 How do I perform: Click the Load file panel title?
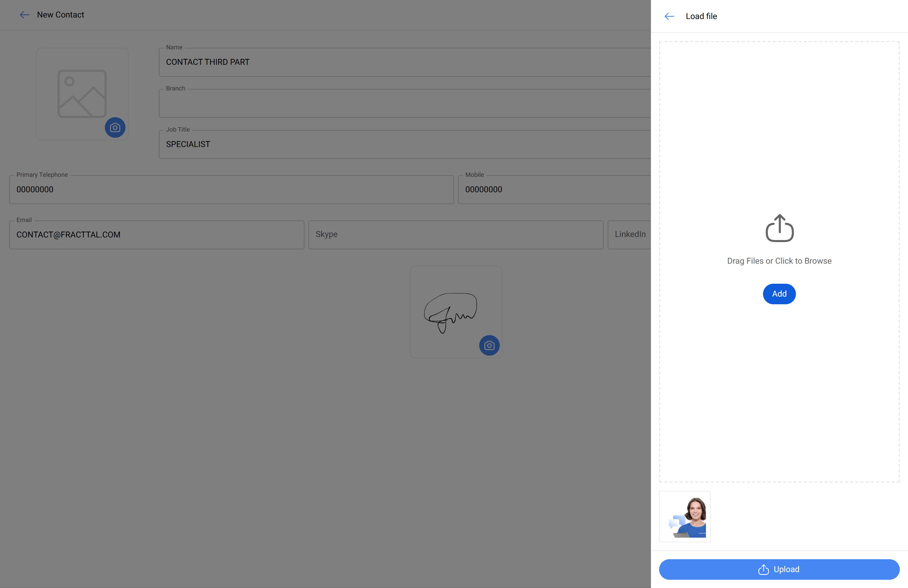click(701, 16)
